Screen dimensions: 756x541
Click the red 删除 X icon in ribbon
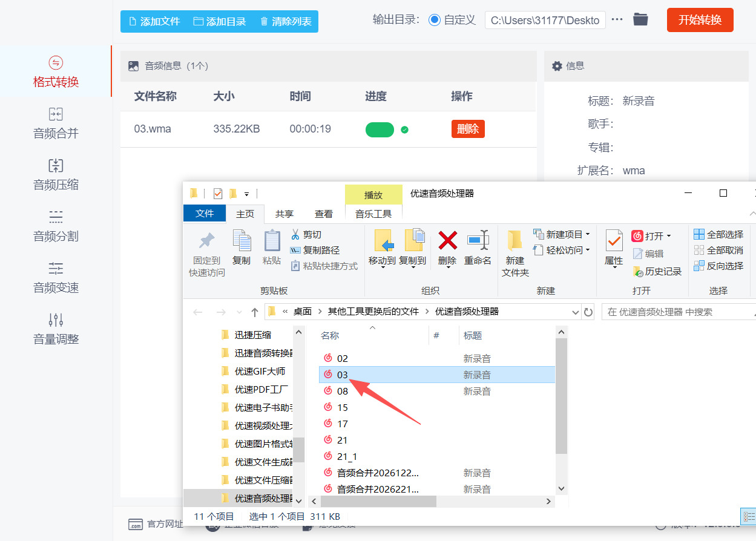[x=447, y=241]
